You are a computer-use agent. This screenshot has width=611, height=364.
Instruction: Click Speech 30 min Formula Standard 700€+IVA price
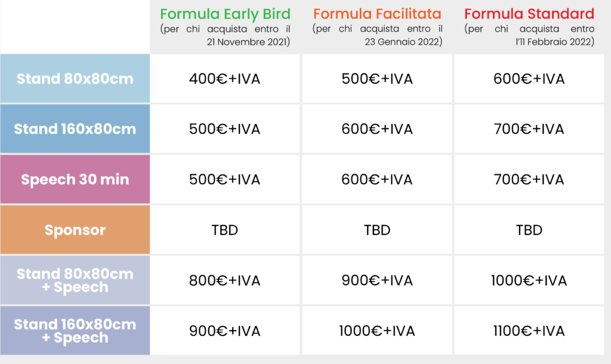click(x=529, y=180)
